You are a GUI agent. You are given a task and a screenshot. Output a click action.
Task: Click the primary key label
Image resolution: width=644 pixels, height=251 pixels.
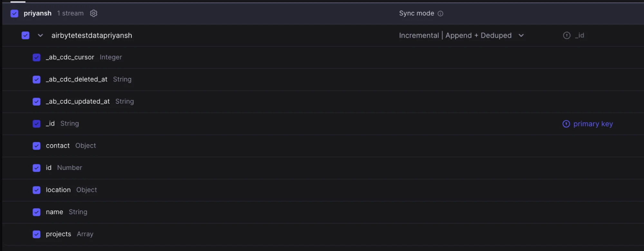point(593,124)
